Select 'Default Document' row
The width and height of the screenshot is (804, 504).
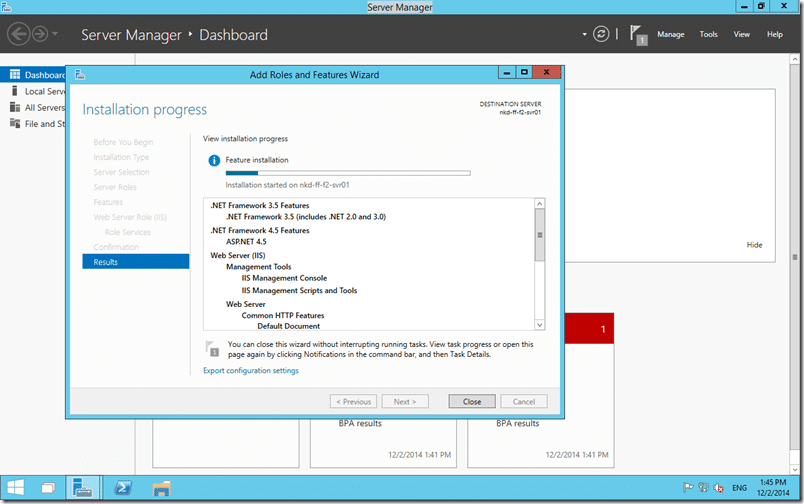(289, 326)
